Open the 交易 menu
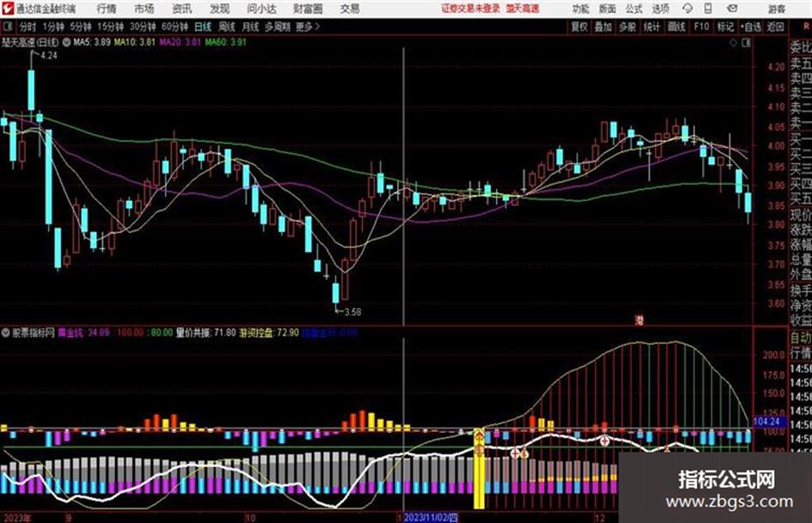The height and width of the screenshot is (523, 812). [x=350, y=9]
